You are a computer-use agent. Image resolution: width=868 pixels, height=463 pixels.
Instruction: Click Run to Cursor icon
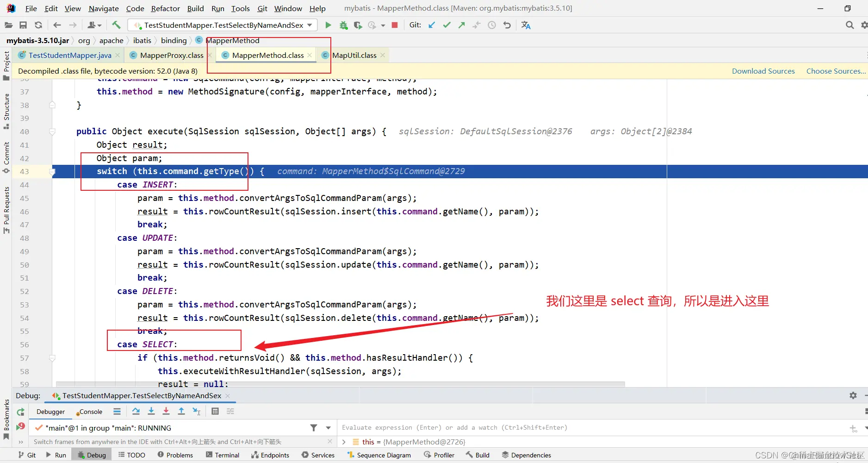coord(197,411)
